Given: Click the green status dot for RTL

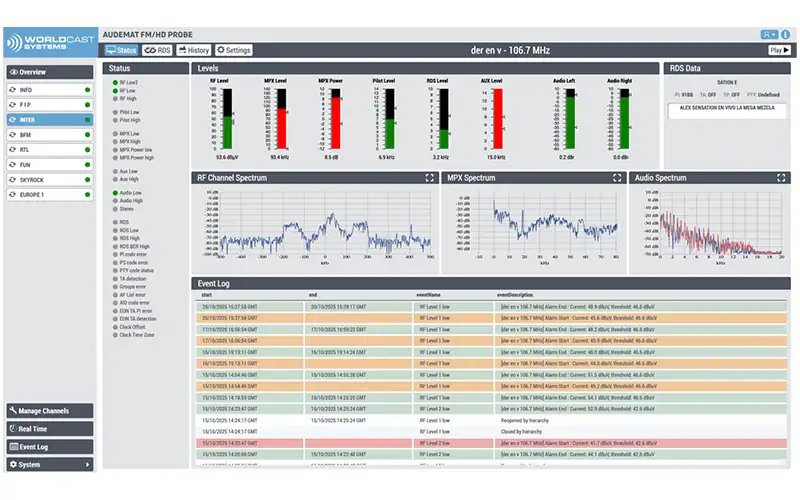Looking at the screenshot, I should point(87,149).
